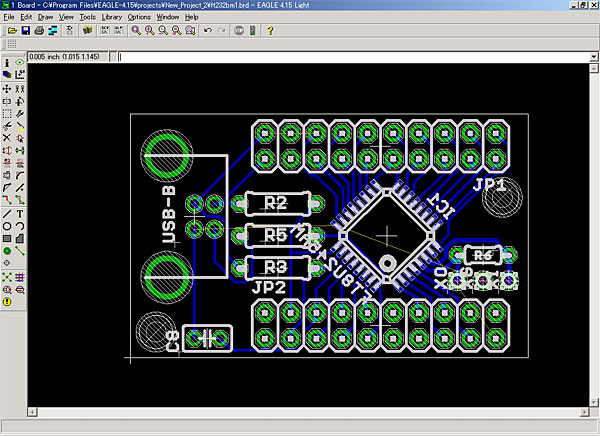Open the Options menu
The height and width of the screenshot is (436, 600).
[140, 17]
